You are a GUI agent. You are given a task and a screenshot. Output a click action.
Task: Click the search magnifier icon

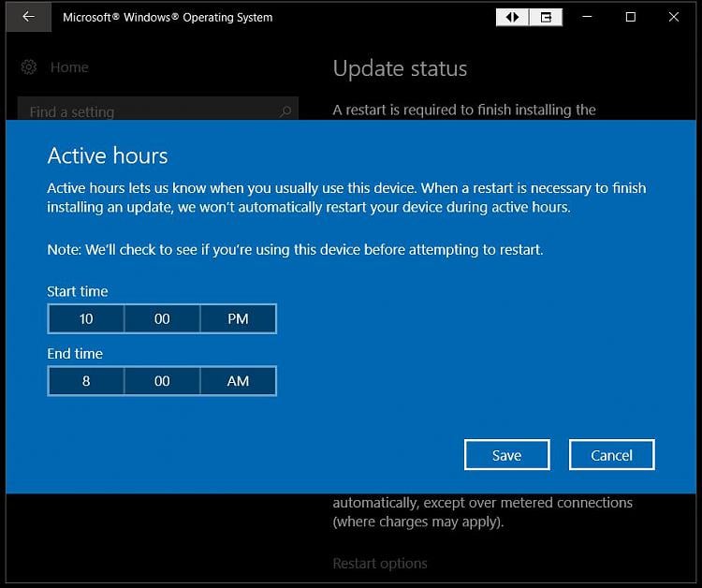(x=285, y=111)
